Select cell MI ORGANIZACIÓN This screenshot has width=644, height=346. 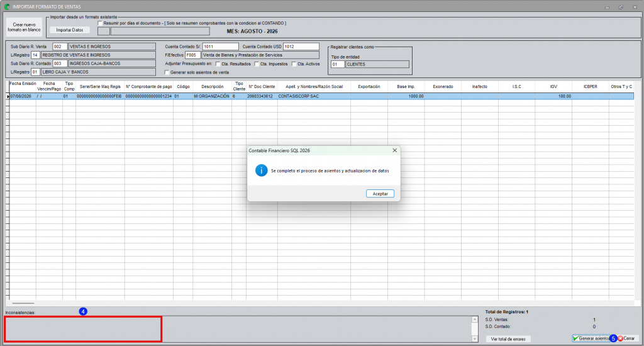[x=213, y=96]
